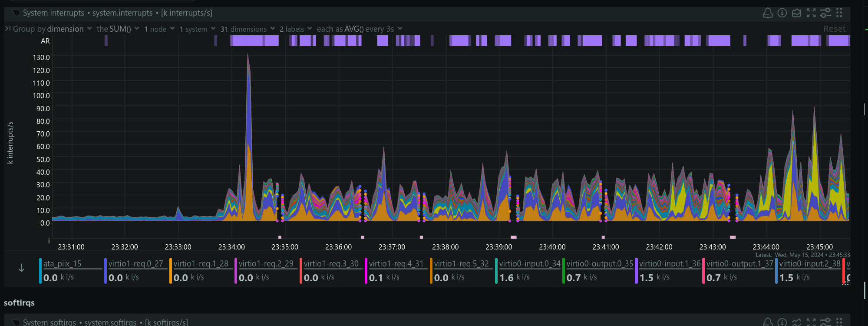The width and height of the screenshot is (868, 326).
Task: Open alerts bell on System interrupts chart
Action: pos(767,13)
